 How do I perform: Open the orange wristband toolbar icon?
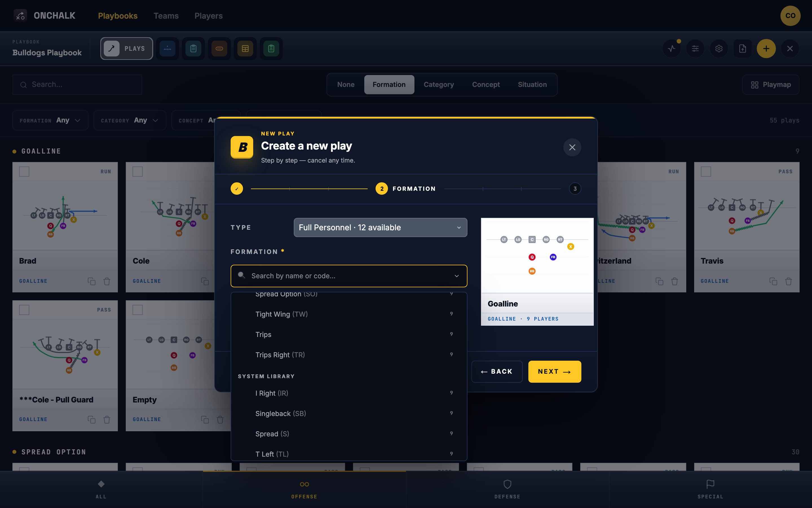[x=219, y=49]
